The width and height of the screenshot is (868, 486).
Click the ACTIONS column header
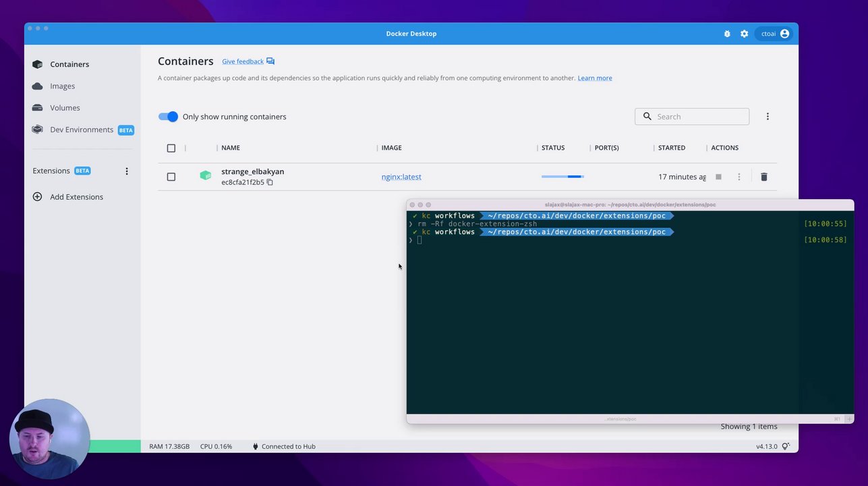(x=725, y=148)
